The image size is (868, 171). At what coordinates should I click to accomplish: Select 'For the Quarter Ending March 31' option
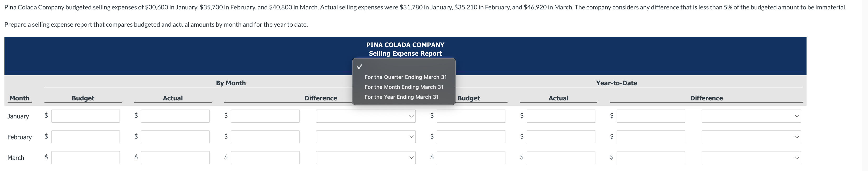click(x=405, y=77)
